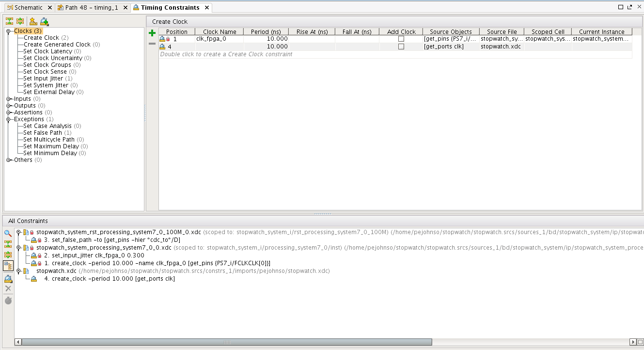The image size is (644, 350).
Task: Click the constraint icon beside 3. set_false_path
Action: 33,240
